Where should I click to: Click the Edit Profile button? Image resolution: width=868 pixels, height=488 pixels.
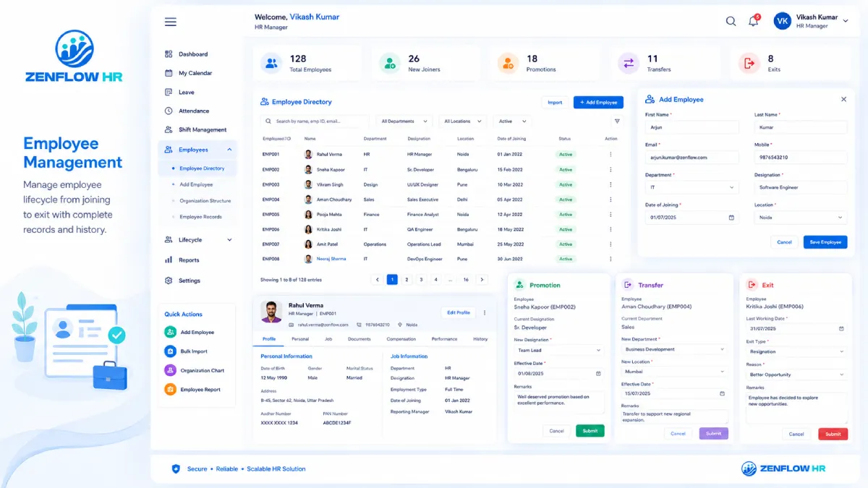click(459, 313)
